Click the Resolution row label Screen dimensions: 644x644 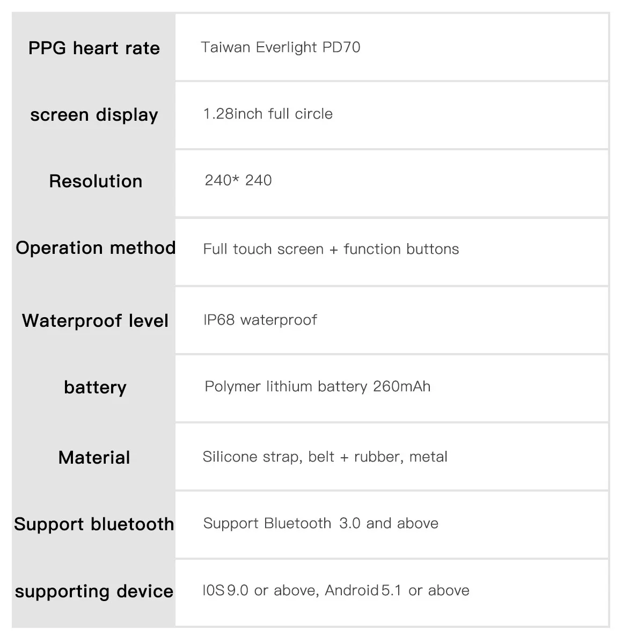pos(96,181)
